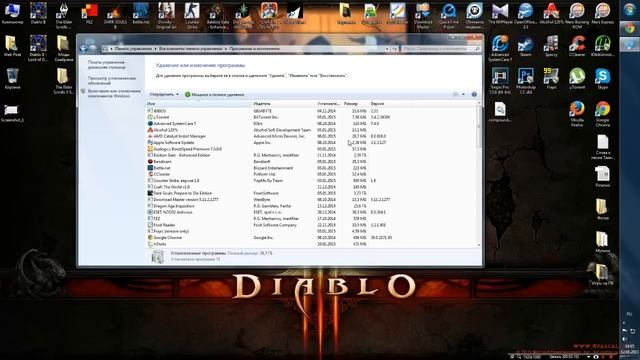Open the Web Pixel folder on desktop
640x360 pixels.
click(12, 46)
